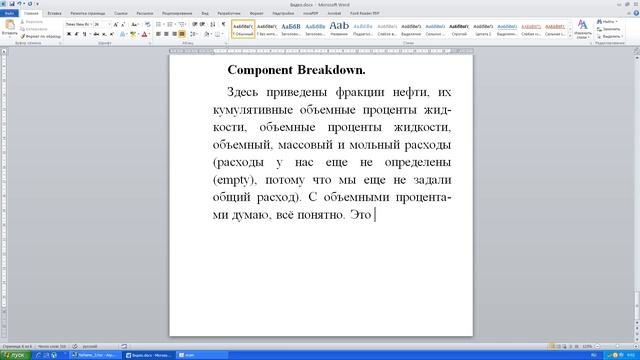Switch to the Insert (Вставка) ribbon tab
The height and width of the screenshot is (360, 640).
point(54,13)
